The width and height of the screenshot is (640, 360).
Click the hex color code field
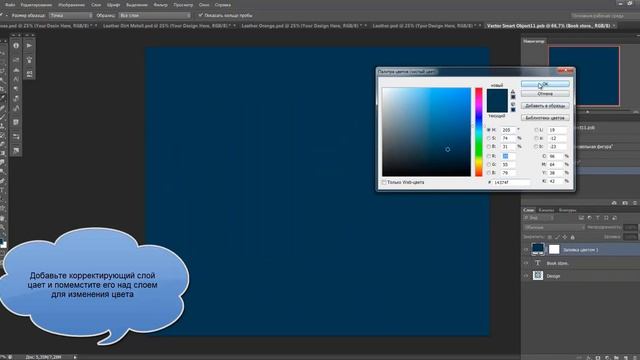pyautogui.click(x=511, y=182)
